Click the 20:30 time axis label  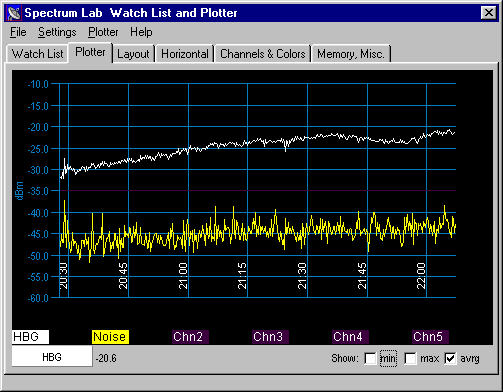(63, 276)
